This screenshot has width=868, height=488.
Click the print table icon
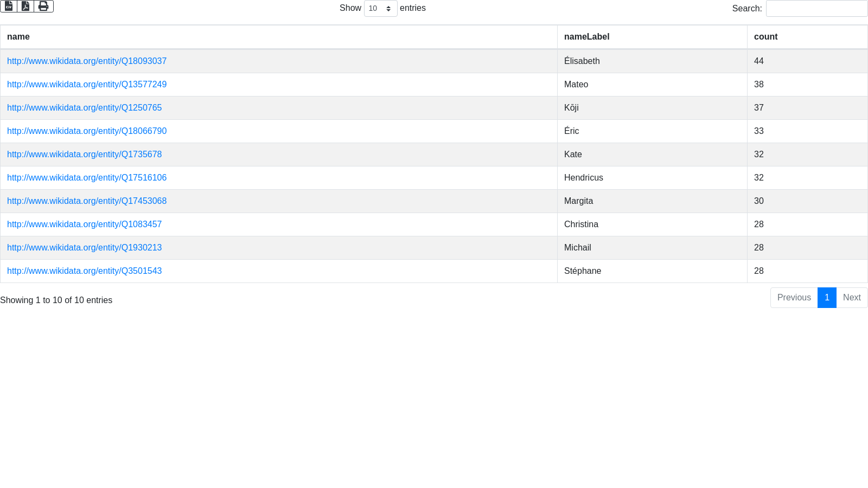point(43,6)
